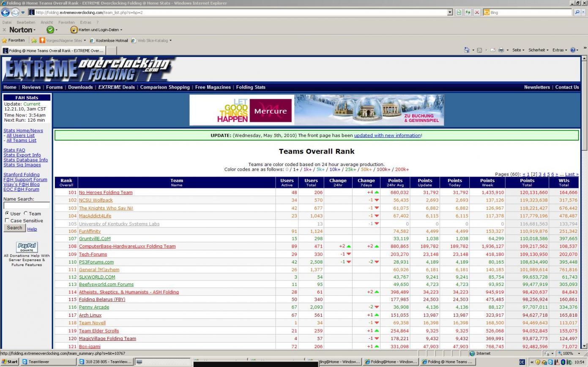This screenshot has height=367, width=588.
Task: Click the DE language indicator
Action: (522, 362)
